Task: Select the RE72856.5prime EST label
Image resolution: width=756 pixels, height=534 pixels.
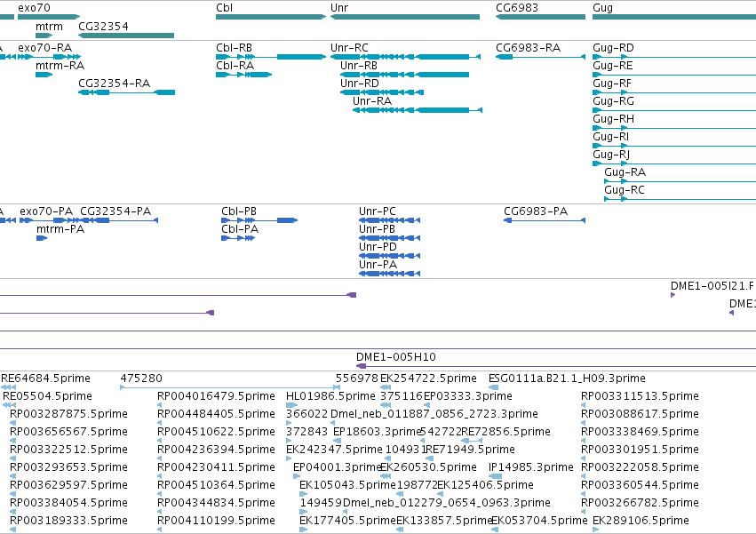Action: pos(505,432)
